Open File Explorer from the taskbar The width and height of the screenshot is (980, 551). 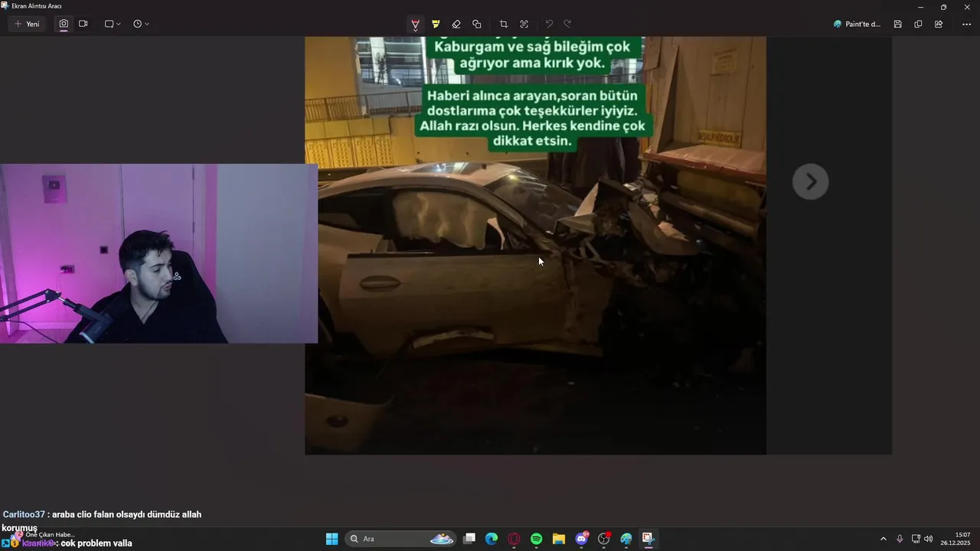point(559,539)
